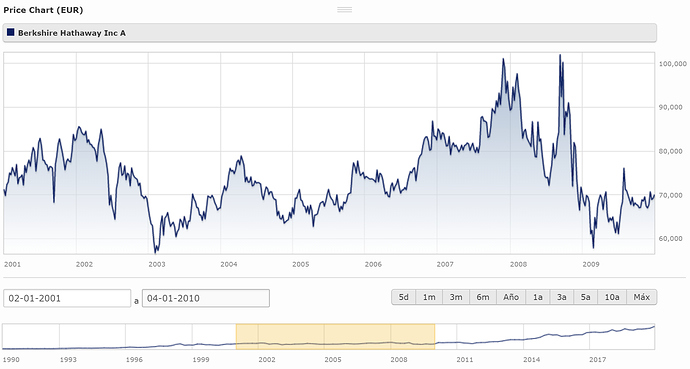Click 1990 on the navigator timeline
This screenshot has height=369, width=690.
pyautogui.click(x=11, y=359)
